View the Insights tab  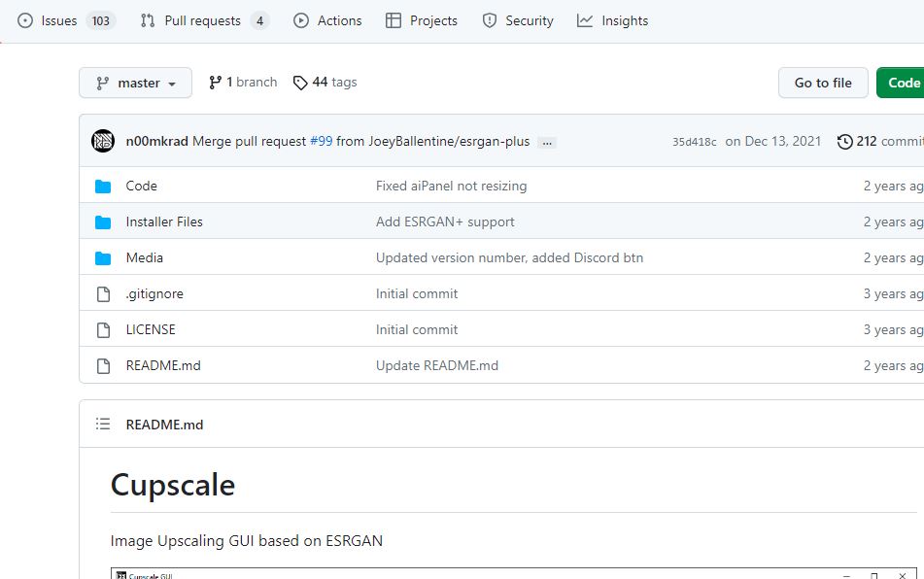tap(612, 20)
